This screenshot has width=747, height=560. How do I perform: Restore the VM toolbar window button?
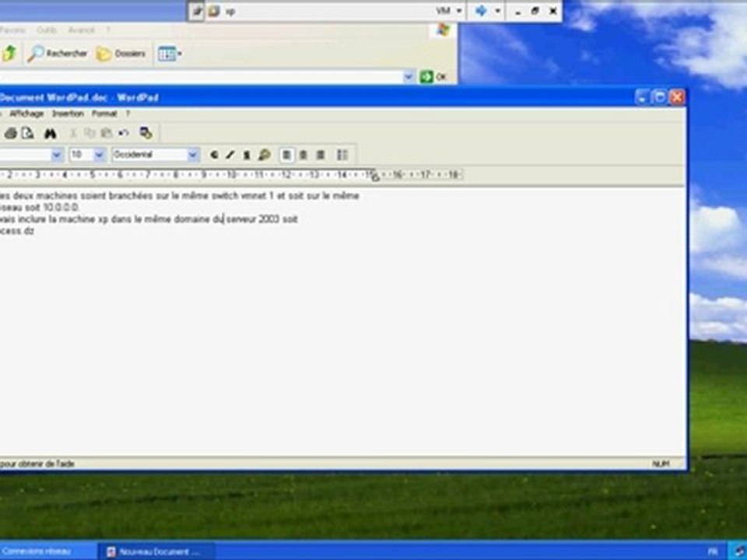tap(535, 11)
